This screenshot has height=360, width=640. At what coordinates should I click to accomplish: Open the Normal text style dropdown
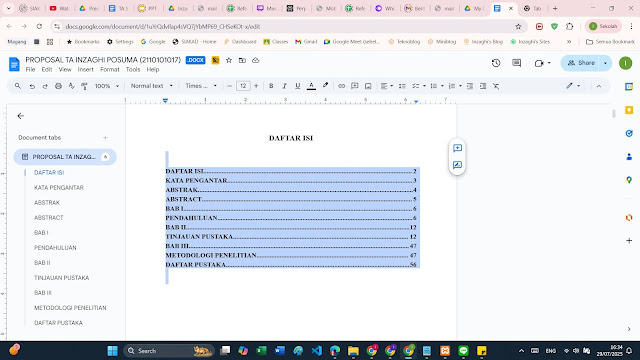[x=151, y=86]
